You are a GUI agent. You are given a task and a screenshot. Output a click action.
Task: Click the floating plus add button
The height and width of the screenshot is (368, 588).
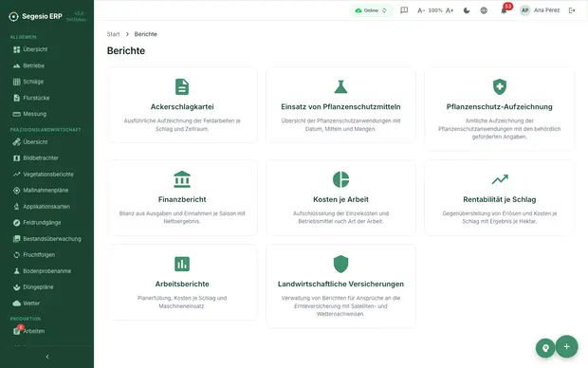click(x=566, y=346)
